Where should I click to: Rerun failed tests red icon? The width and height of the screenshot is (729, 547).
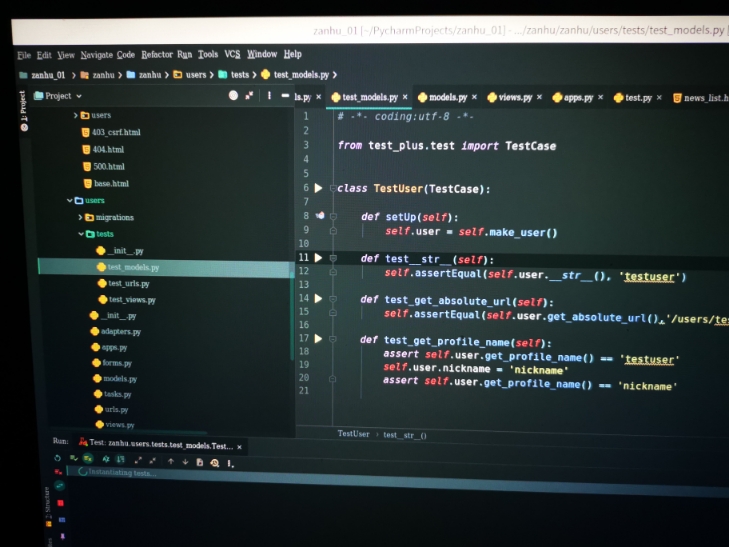(x=58, y=472)
